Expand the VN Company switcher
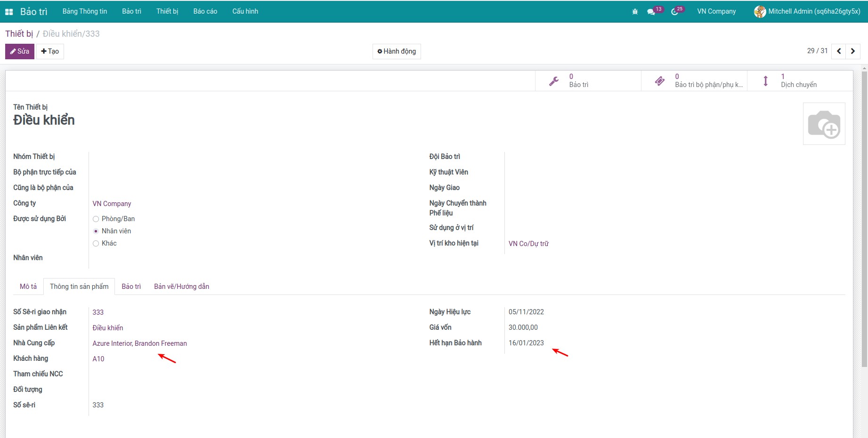The height and width of the screenshot is (438, 868). coord(716,11)
